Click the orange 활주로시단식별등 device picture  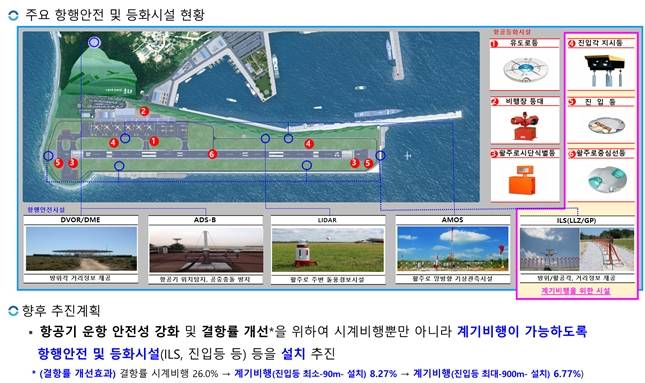(522, 180)
